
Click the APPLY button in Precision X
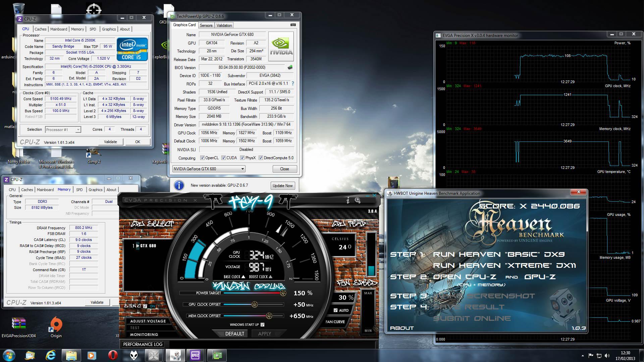tap(265, 334)
